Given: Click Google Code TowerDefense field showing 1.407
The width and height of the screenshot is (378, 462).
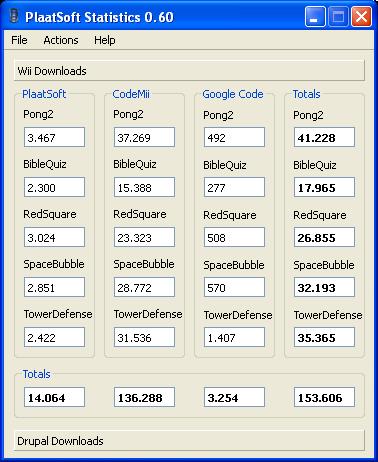Looking at the screenshot, I should point(234,337).
